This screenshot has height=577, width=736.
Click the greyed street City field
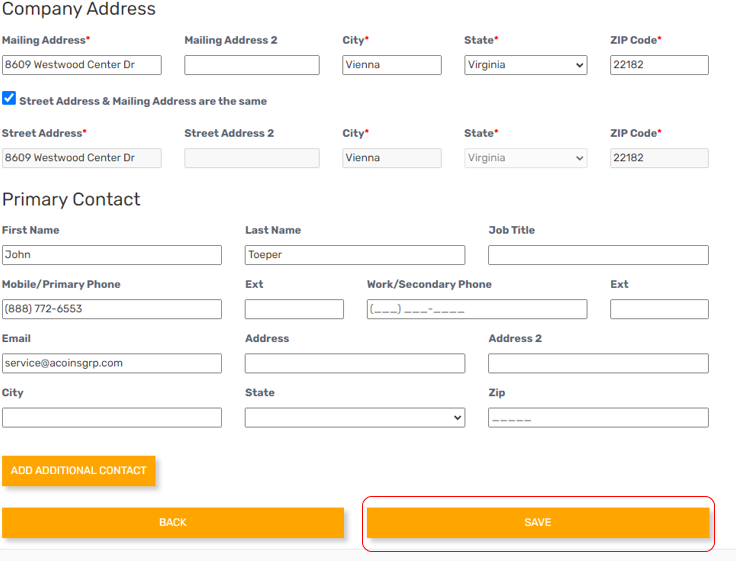(391, 158)
